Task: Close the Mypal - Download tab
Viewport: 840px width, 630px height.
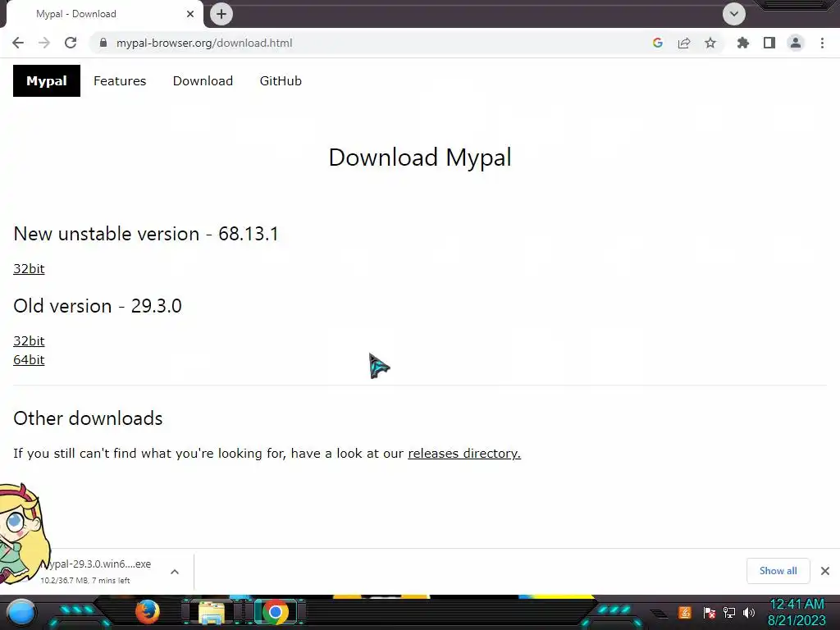Action: click(190, 14)
